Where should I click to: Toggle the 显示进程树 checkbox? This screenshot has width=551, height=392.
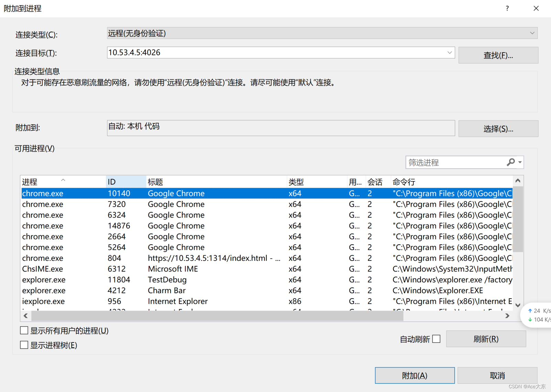point(24,345)
